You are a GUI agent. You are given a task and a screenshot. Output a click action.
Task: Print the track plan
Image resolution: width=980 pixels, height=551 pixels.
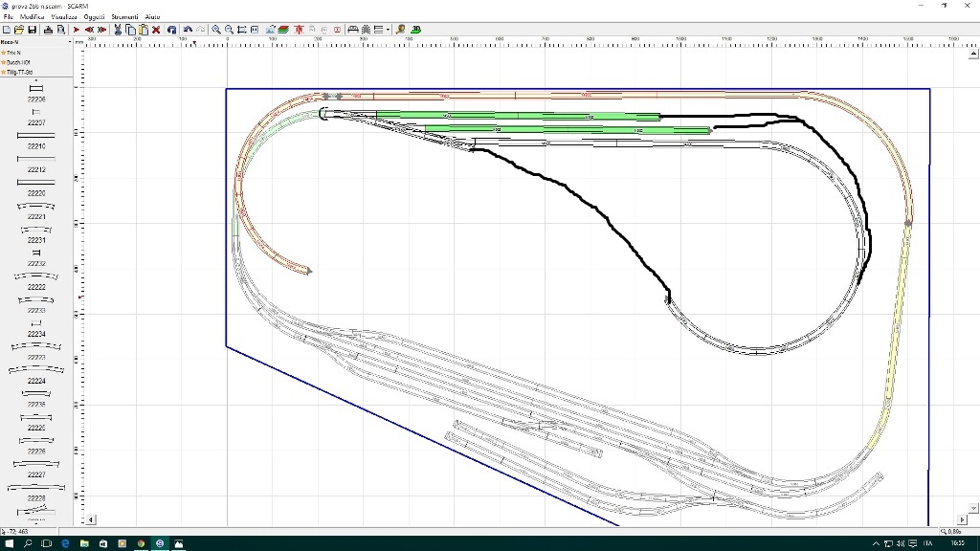[x=48, y=30]
